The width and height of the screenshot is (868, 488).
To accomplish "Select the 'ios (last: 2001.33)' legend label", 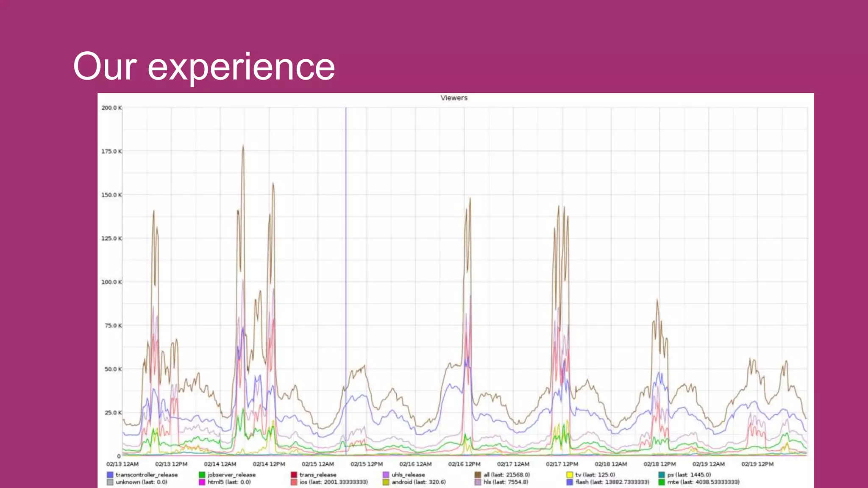I will pyautogui.click(x=333, y=482).
